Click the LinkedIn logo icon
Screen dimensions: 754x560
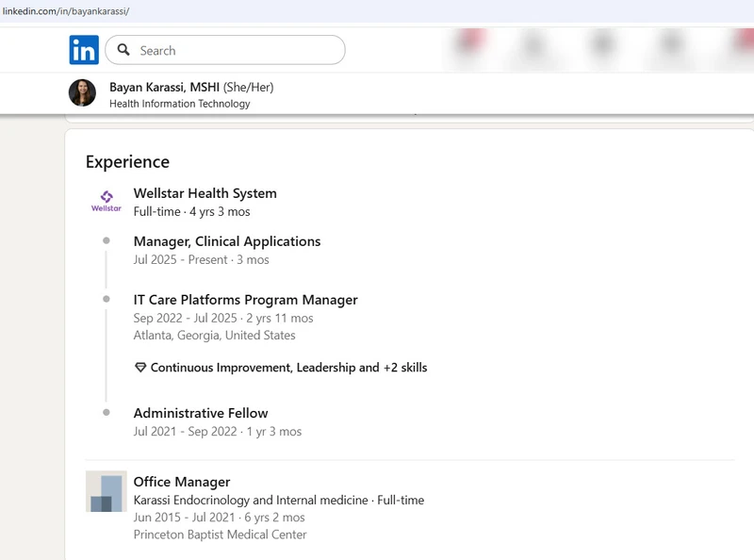[x=84, y=50]
